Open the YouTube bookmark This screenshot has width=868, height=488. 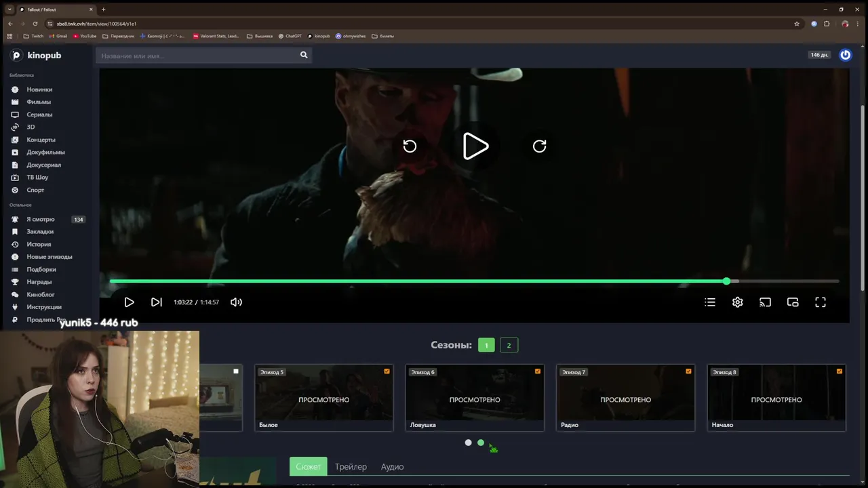click(x=85, y=36)
